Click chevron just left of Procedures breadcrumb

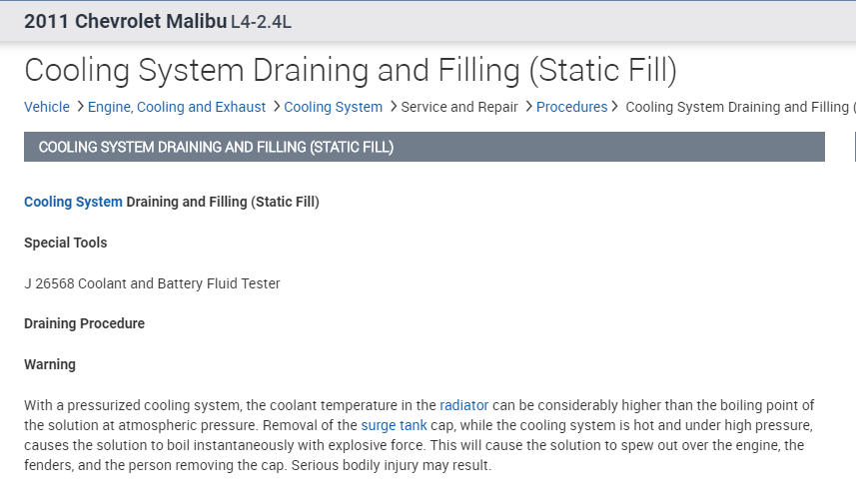527,107
